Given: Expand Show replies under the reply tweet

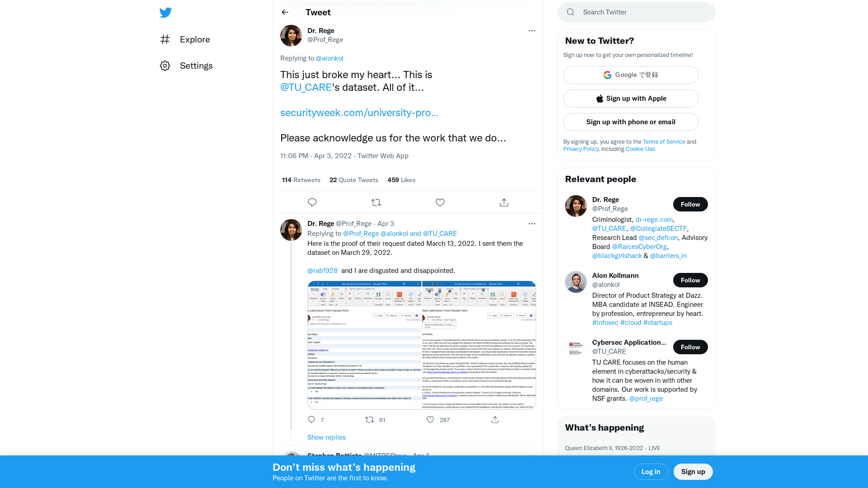Looking at the screenshot, I should [x=326, y=437].
